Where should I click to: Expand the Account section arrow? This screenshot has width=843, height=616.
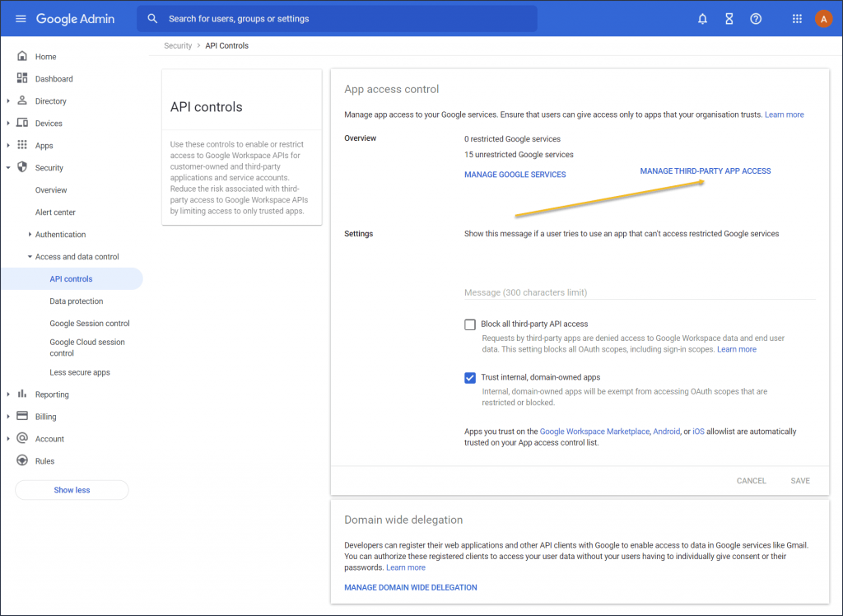coord(8,438)
